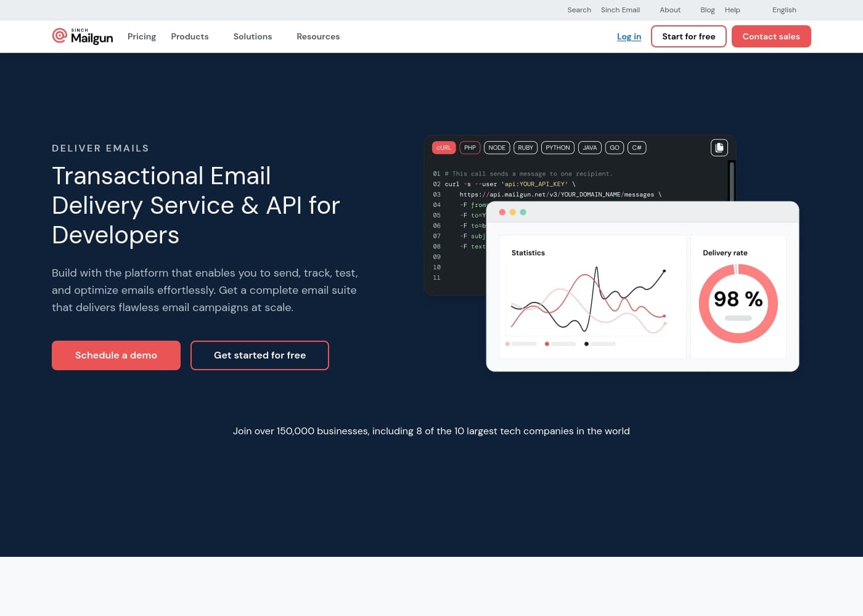Open the Pricing page
Screen dimensions: 863x616
(142, 36)
